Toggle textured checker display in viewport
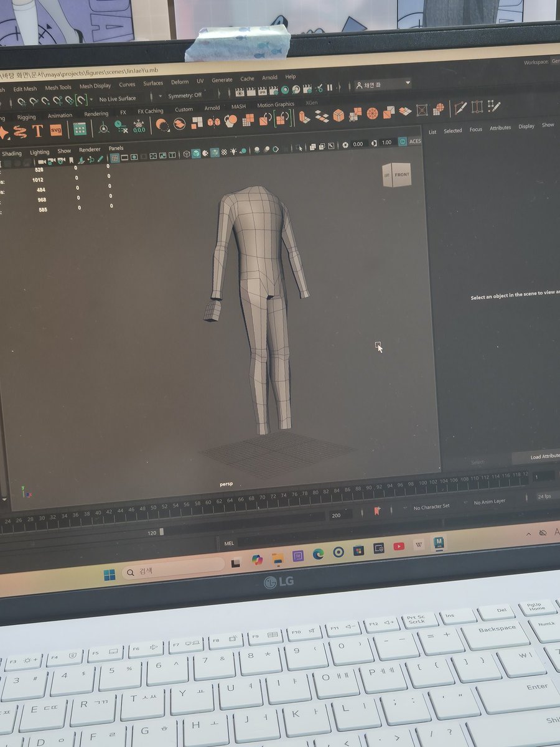 click(224, 152)
